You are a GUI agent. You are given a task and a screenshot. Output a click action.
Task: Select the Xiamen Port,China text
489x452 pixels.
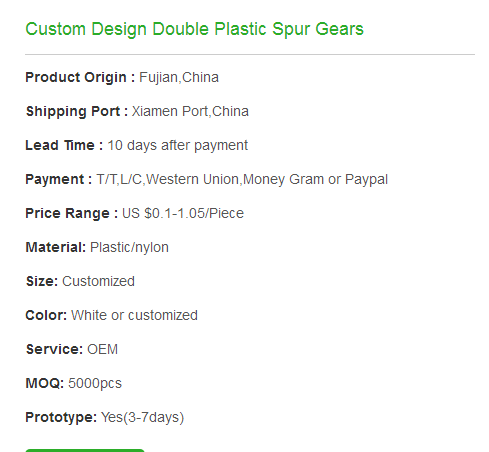pyautogui.click(x=190, y=112)
